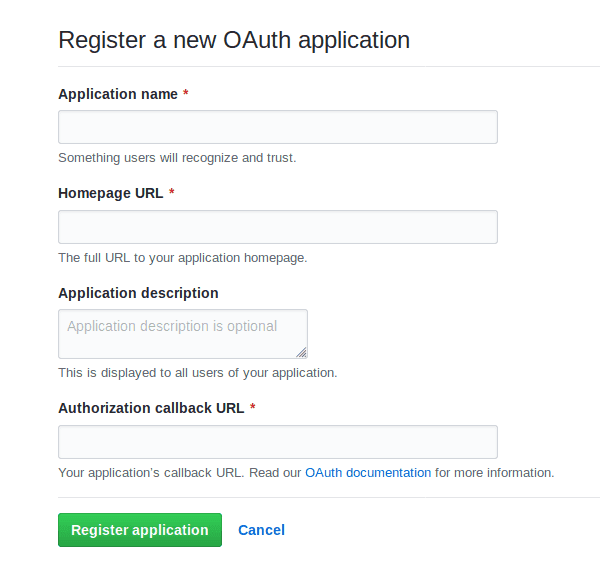
Task: Click the Application name input field
Action: point(277,127)
